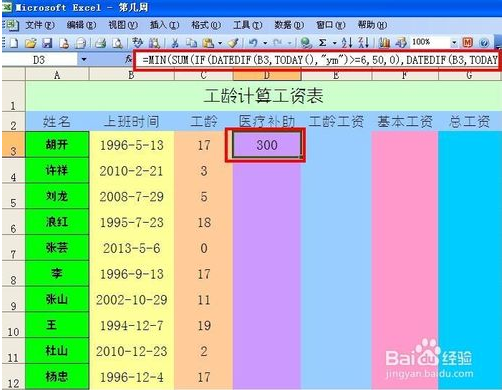The height and width of the screenshot is (390, 503).
Task: Click the Research icon in toolbar
Action: [154, 43]
